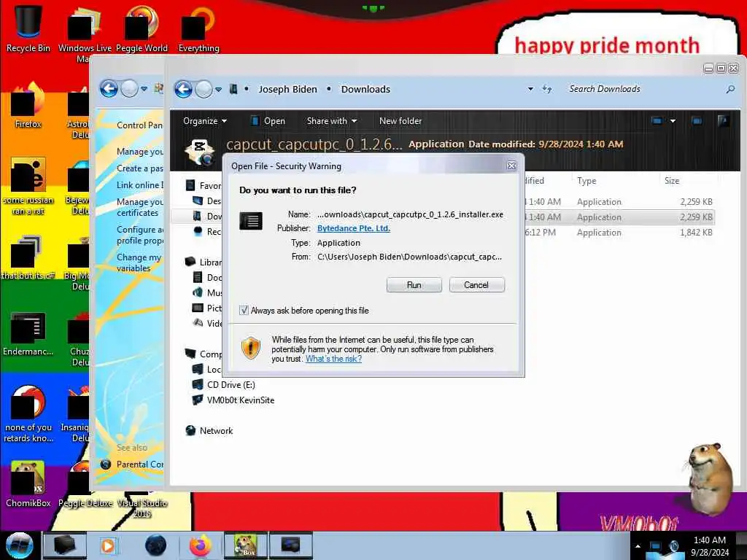Click Open in the Explorer toolbar
This screenshot has height=560, width=747.
[x=268, y=121]
